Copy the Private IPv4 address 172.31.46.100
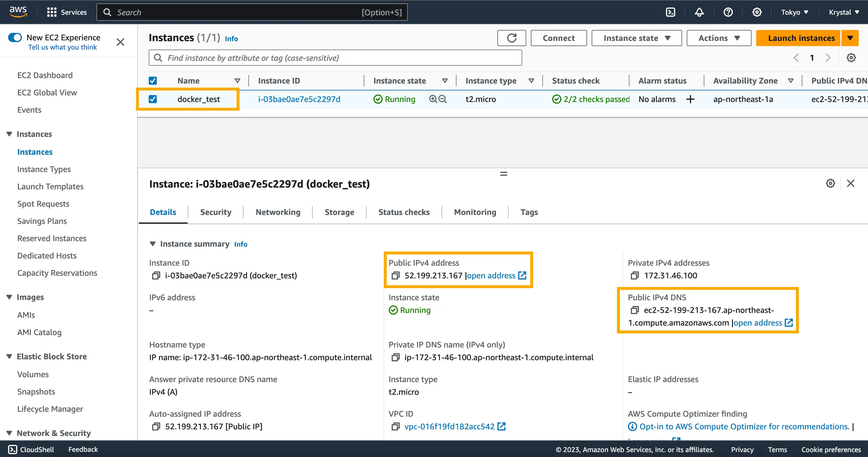Viewport: 868px width, 457px height. coord(635,276)
